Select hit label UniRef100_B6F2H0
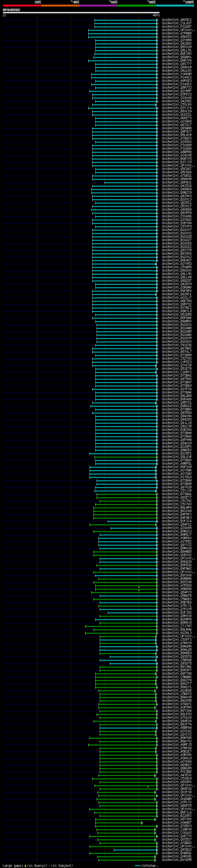The image size is (197, 868). pos(177,54)
